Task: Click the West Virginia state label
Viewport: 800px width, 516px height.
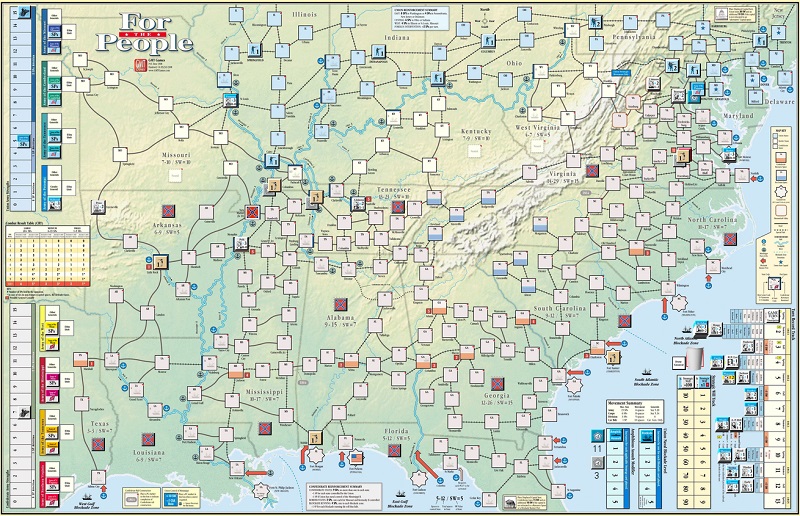Action: click(x=537, y=130)
